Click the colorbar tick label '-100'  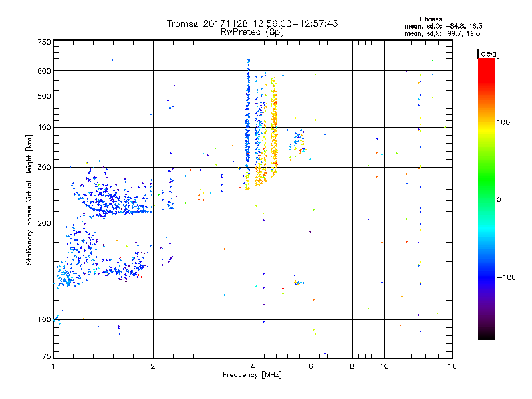[x=506, y=277]
